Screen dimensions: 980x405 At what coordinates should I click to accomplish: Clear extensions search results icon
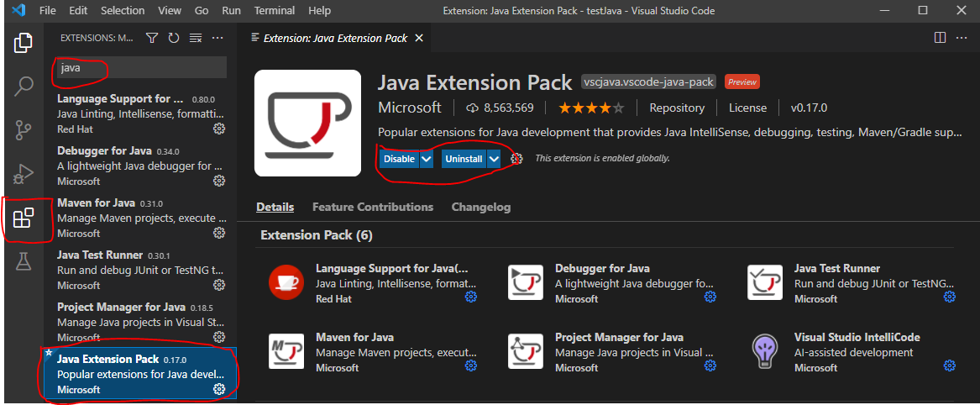[x=196, y=38]
